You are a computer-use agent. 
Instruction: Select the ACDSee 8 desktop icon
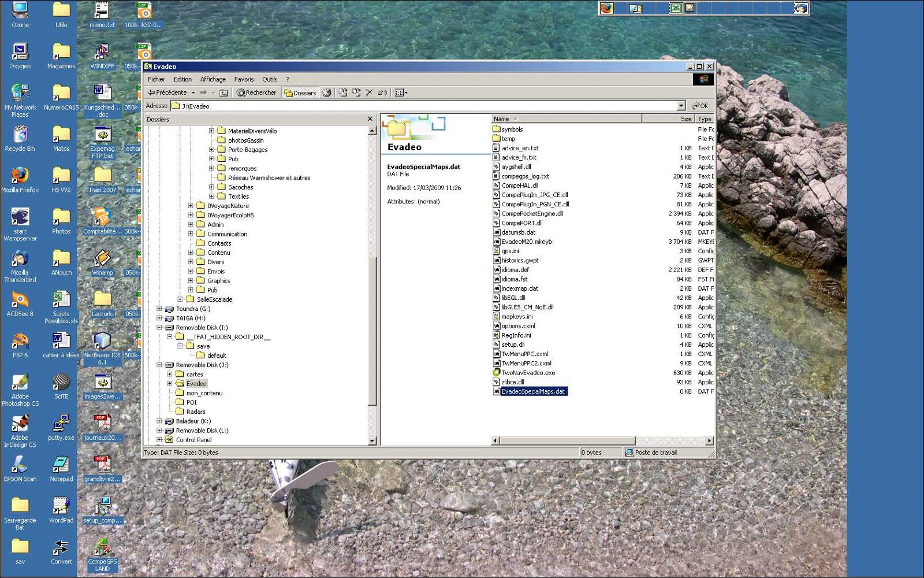[x=20, y=304]
